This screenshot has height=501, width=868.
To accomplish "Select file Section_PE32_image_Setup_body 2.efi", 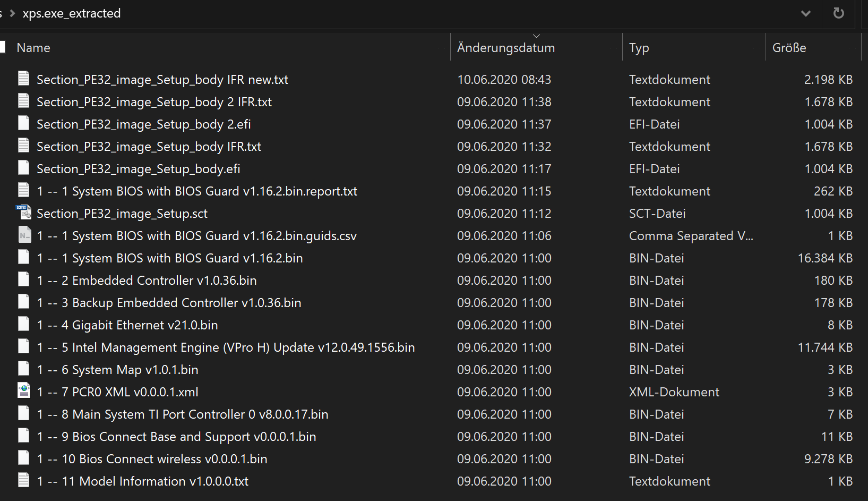I will click(144, 124).
